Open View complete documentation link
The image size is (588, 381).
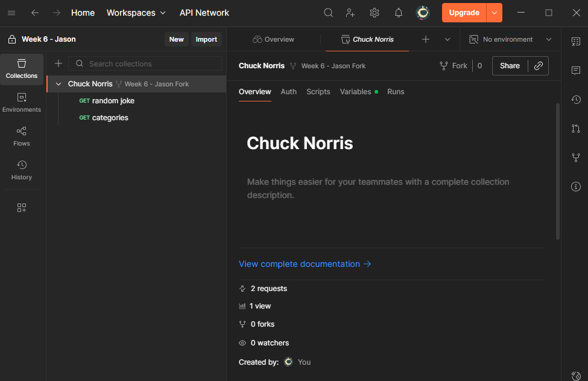pyautogui.click(x=305, y=264)
